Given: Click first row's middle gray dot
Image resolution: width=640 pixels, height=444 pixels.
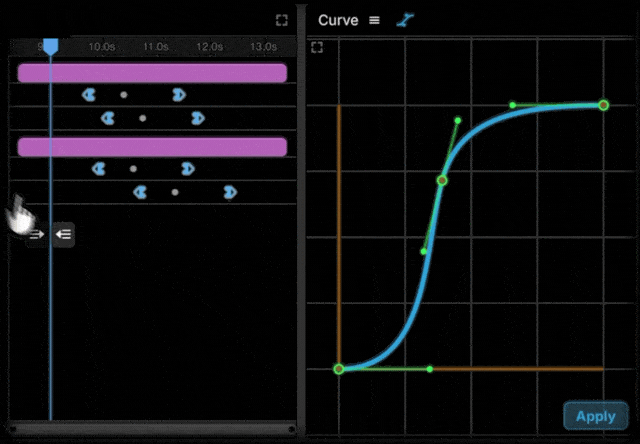Looking at the screenshot, I should (124, 95).
